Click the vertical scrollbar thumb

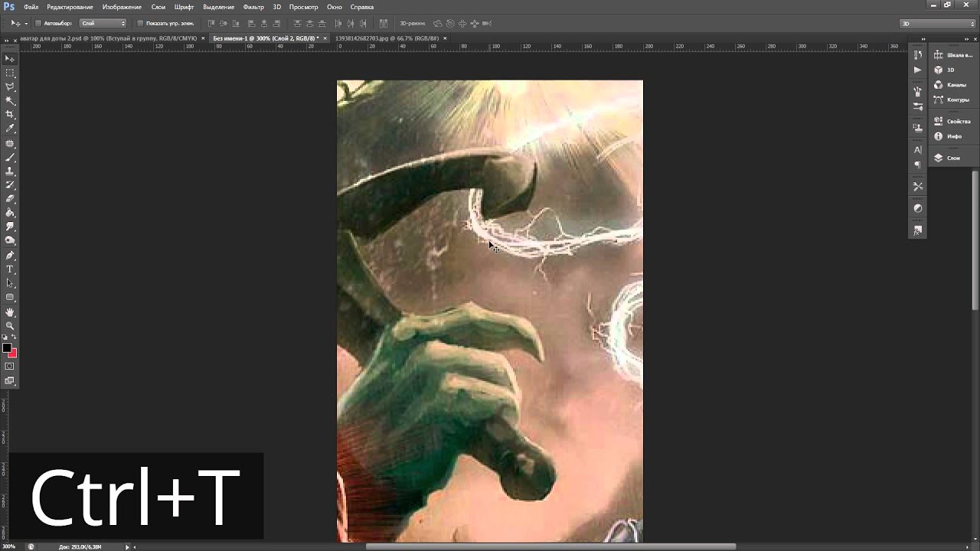(975, 241)
